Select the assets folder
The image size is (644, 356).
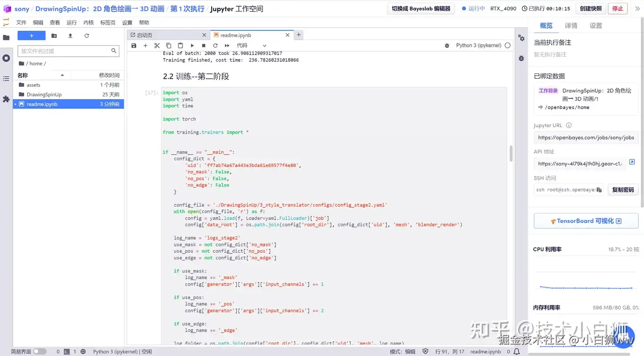[x=68, y=85]
